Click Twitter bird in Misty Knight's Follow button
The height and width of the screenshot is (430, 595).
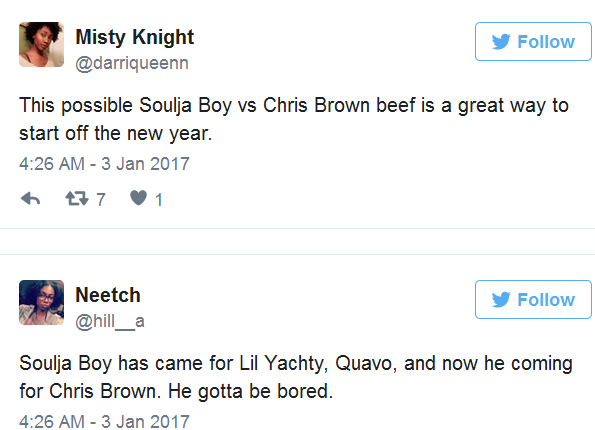coord(501,41)
